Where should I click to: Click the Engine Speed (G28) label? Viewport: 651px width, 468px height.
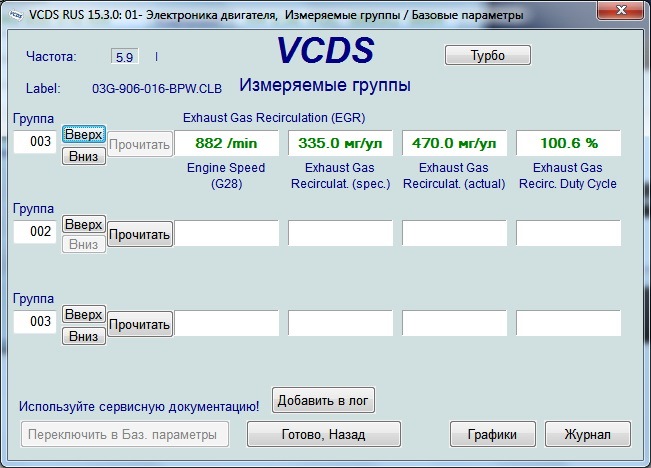226,176
